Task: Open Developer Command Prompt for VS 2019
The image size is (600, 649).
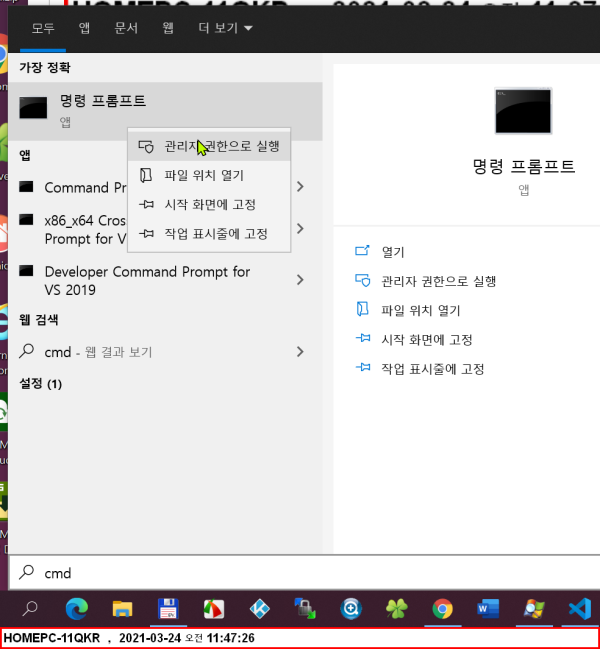Action: tap(147, 281)
